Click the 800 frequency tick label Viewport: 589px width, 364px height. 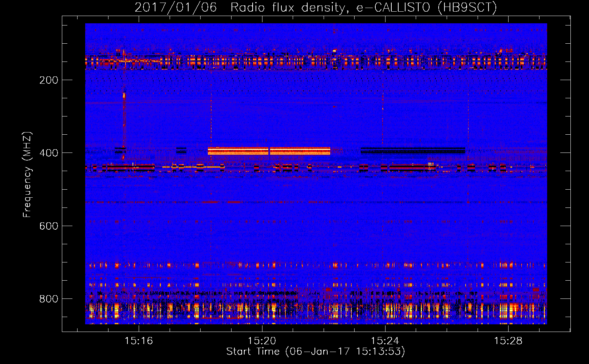click(x=49, y=299)
